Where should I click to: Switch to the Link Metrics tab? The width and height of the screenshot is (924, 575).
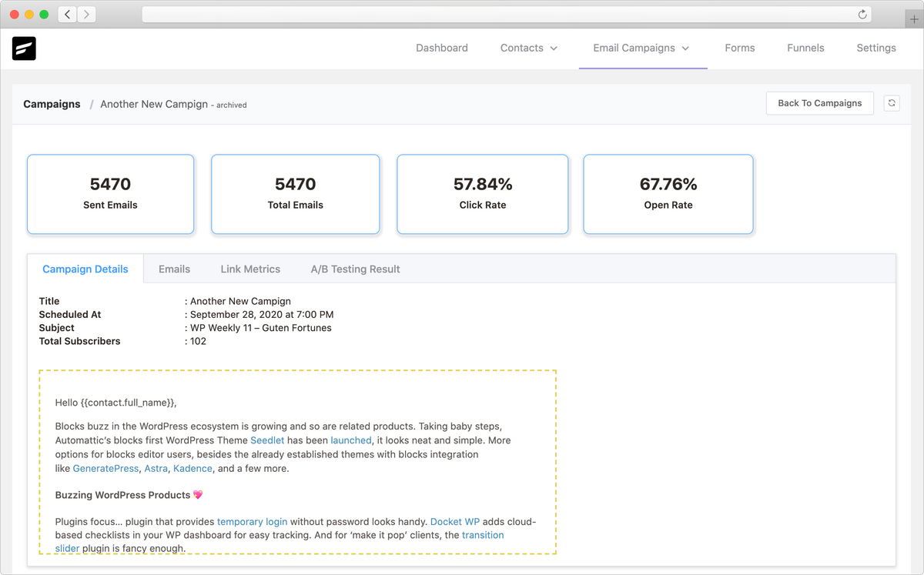click(x=250, y=269)
